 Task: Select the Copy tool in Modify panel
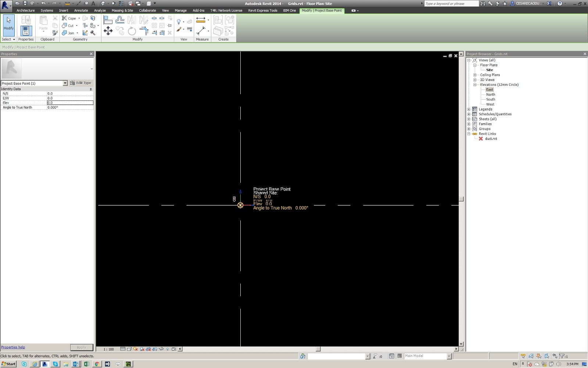click(x=119, y=31)
